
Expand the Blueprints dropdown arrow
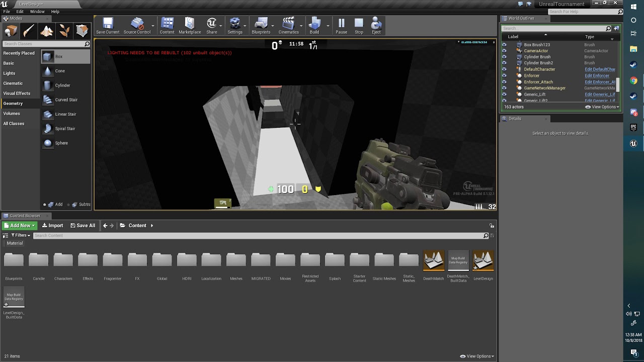click(273, 26)
